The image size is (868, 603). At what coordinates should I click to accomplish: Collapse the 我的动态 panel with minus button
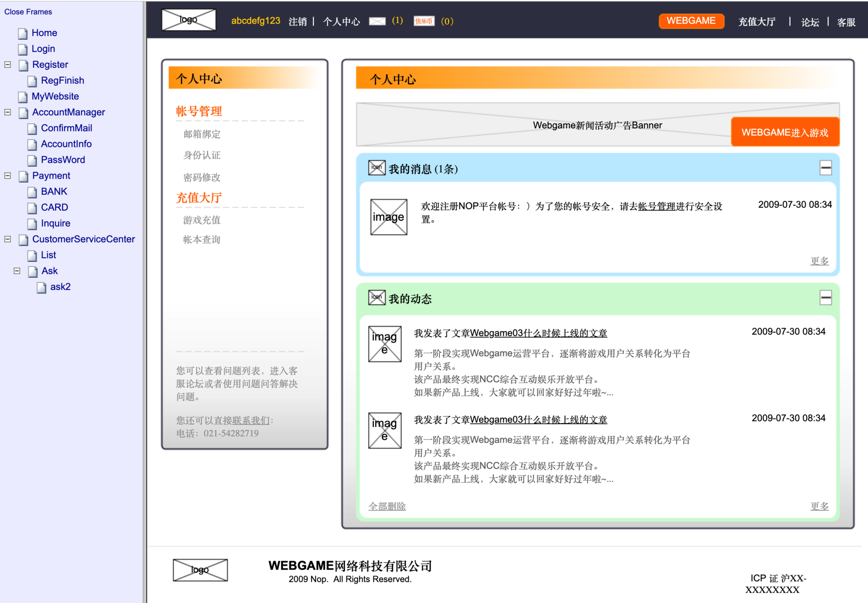[826, 298]
